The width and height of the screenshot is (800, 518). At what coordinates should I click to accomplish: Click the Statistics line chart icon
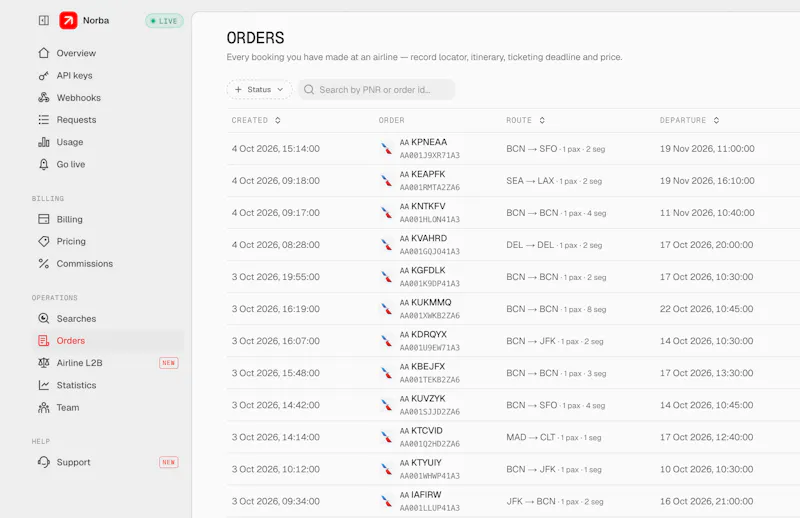pyautogui.click(x=44, y=385)
